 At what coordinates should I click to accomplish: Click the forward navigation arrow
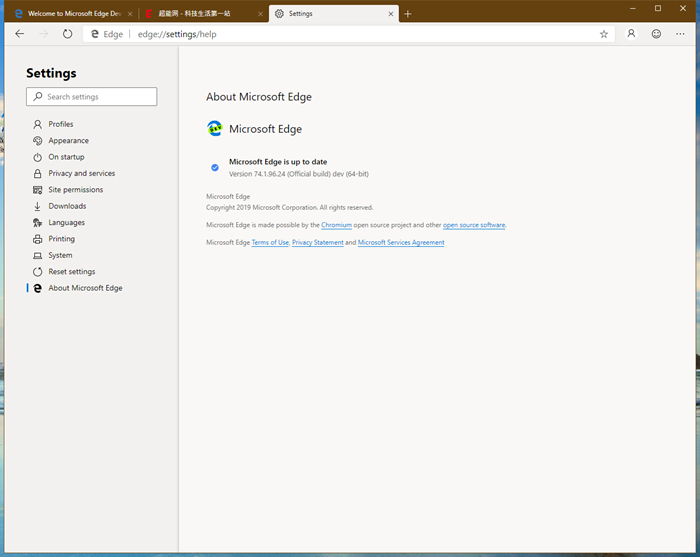(43, 34)
